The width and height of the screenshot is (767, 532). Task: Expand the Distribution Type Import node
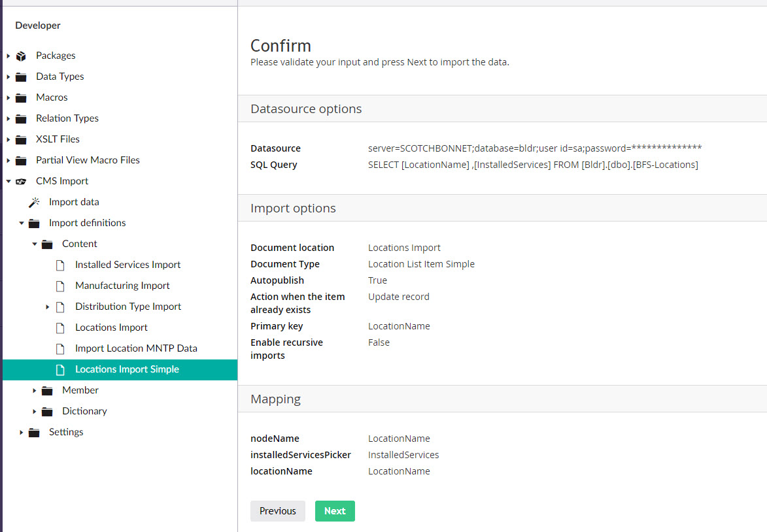pyautogui.click(x=47, y=307)
